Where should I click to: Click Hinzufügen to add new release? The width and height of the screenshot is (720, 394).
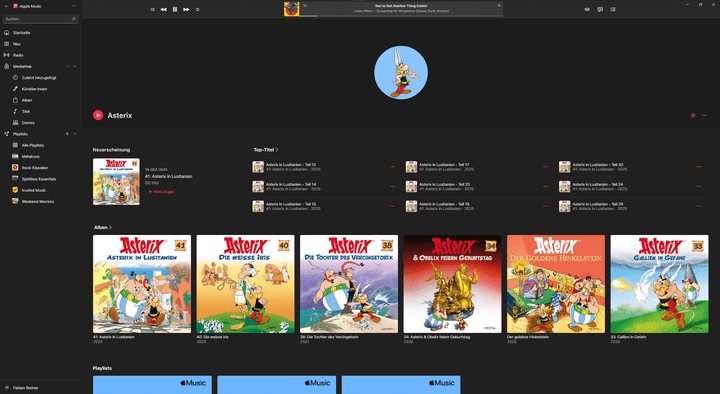point(161,192)
